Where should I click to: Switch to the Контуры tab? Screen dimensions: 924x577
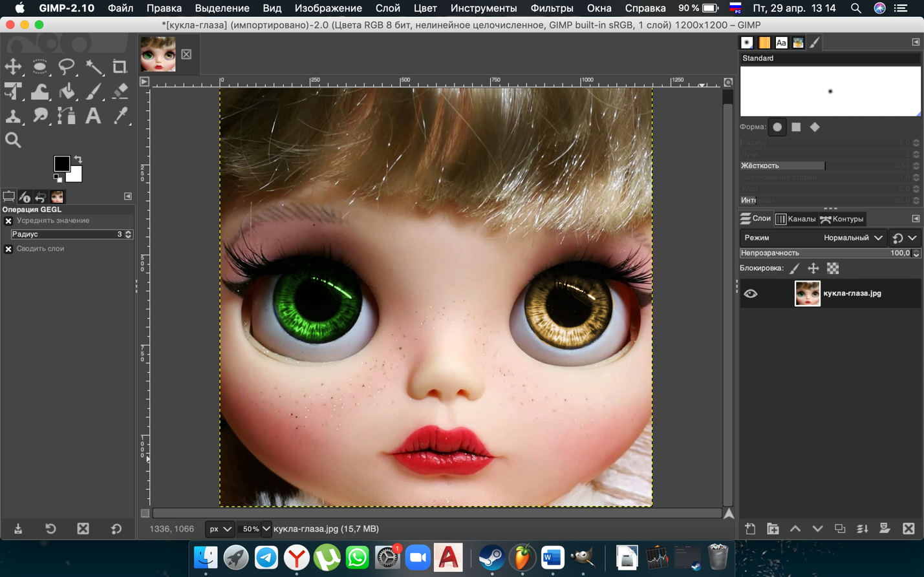coord(842,219)
